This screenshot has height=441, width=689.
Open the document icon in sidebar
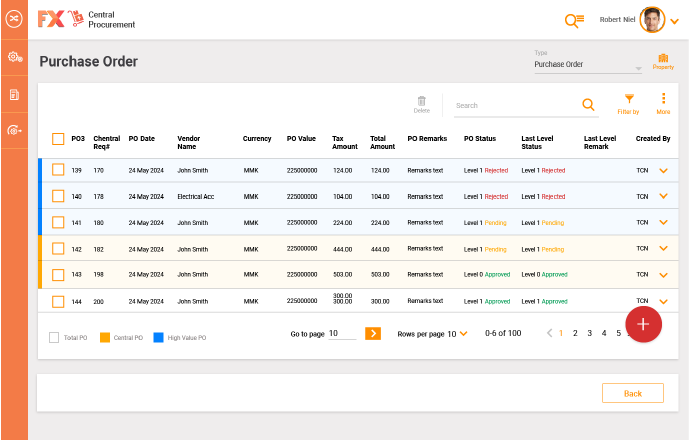coord(14,94)
